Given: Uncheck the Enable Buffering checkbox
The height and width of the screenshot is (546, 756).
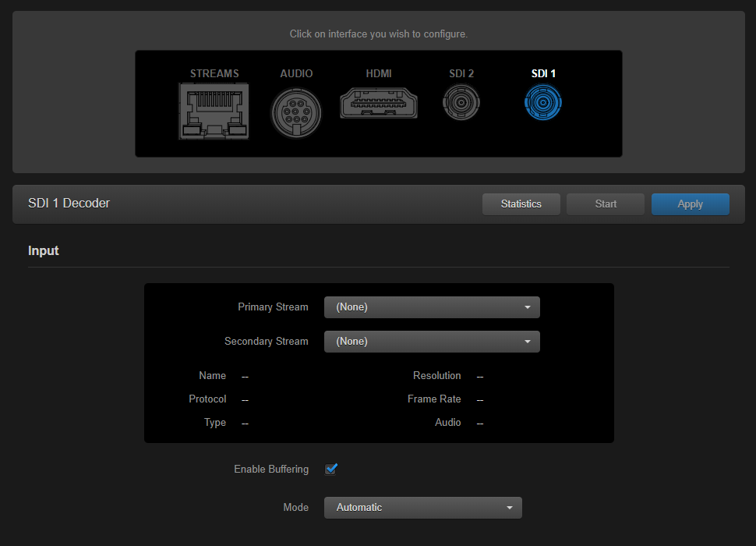Looking at the screenshot, I should pos(330,469).
